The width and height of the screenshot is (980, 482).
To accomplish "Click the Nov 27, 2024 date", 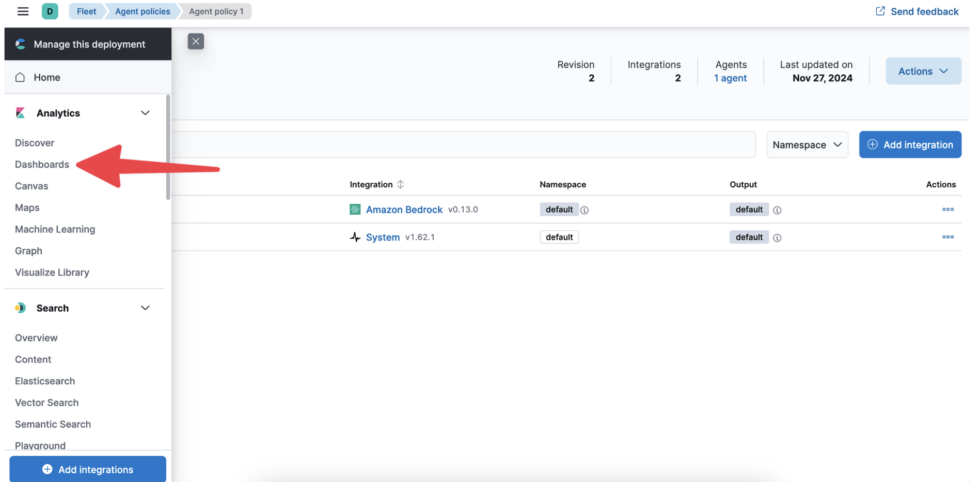I will coord(823,78).
